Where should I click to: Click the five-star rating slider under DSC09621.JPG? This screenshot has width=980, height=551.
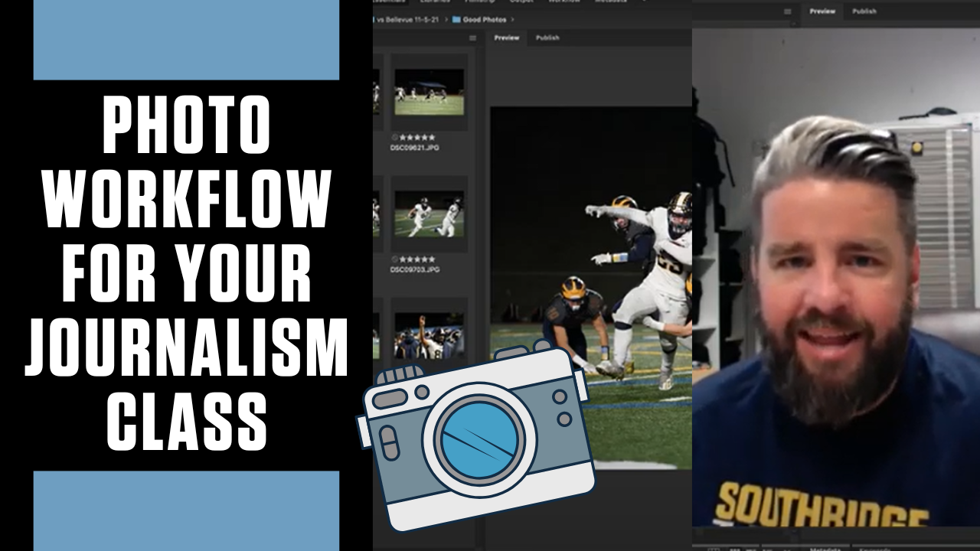point(417,137)
